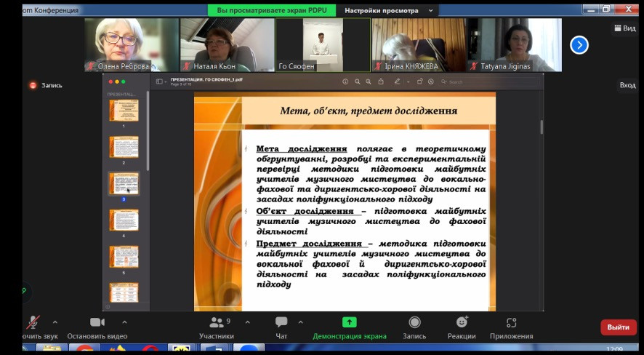
Task: Open page 2 thumbnail in sidebar
Action: (124, 147)
